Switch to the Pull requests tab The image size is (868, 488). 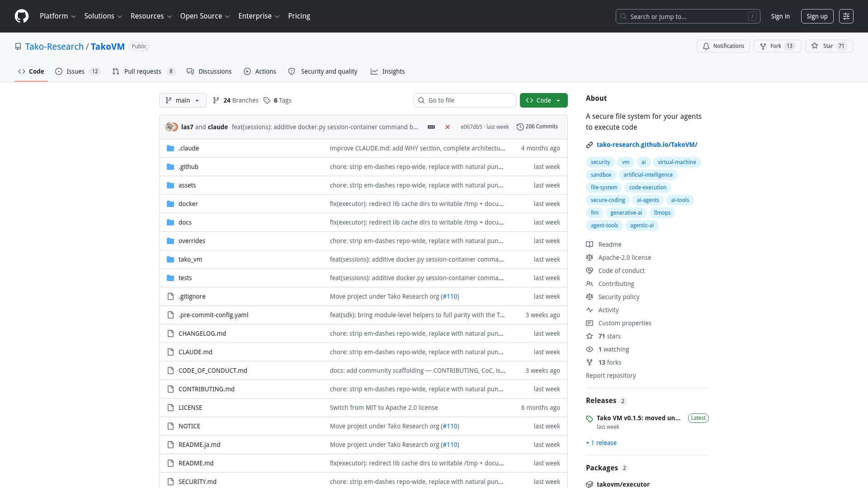(x=143, y=71)
